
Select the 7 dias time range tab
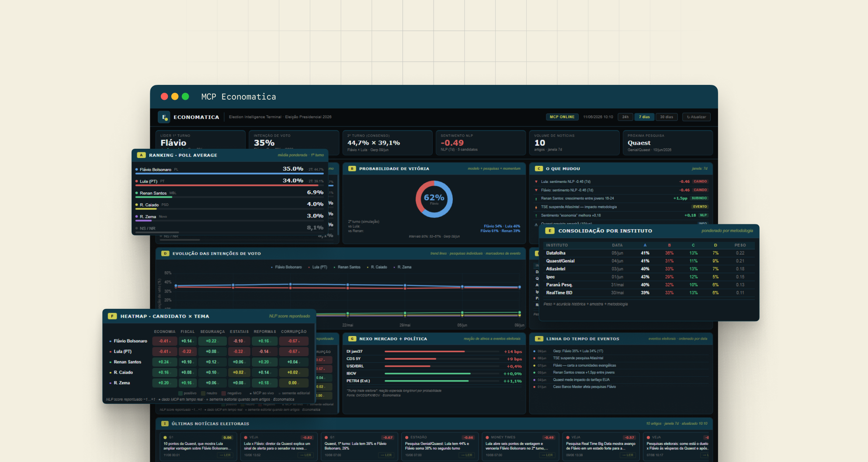644,117
